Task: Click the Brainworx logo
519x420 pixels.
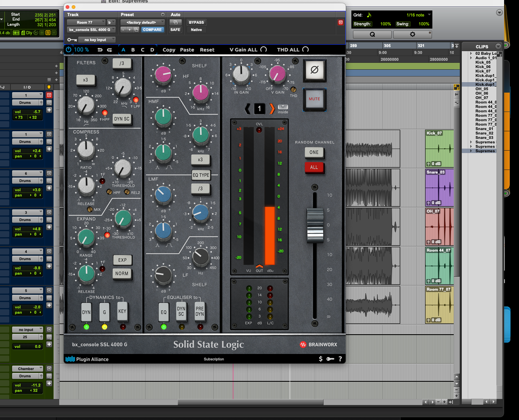Action: (318, 345)
